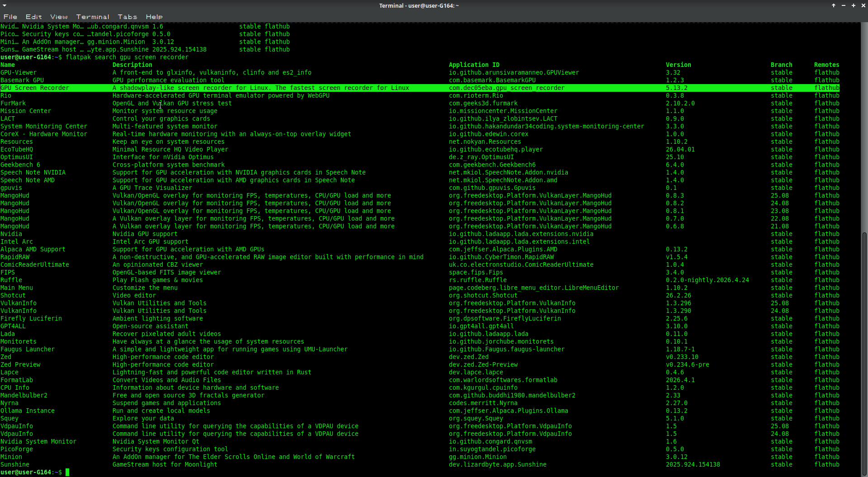Click application ID "in.suyogtandel.picoforge"
This screenshot has height=477, width=868.
(492, 449)
